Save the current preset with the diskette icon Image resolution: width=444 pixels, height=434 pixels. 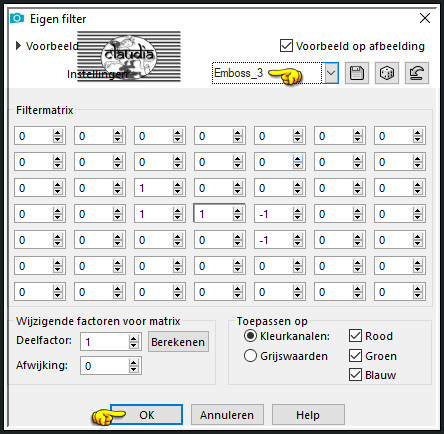(x=357, y=73)
